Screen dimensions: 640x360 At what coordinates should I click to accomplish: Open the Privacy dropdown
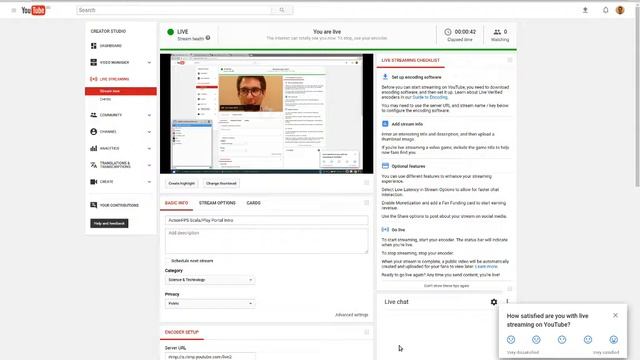coord(210,304)
